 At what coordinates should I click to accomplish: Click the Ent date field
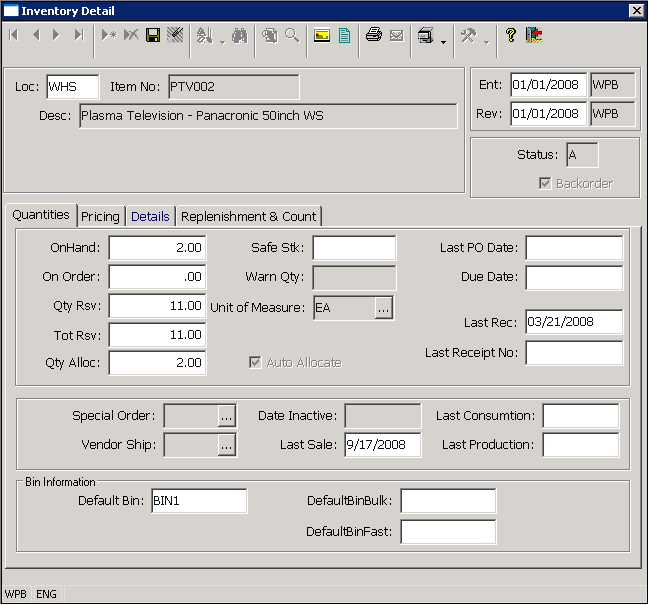[548, 85]
